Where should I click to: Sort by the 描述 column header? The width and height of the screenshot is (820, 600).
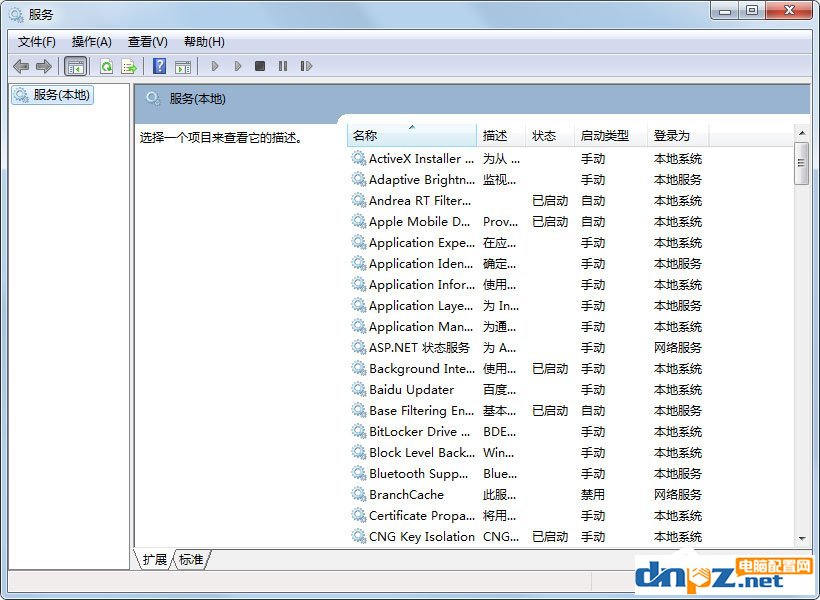pos(501,135)
